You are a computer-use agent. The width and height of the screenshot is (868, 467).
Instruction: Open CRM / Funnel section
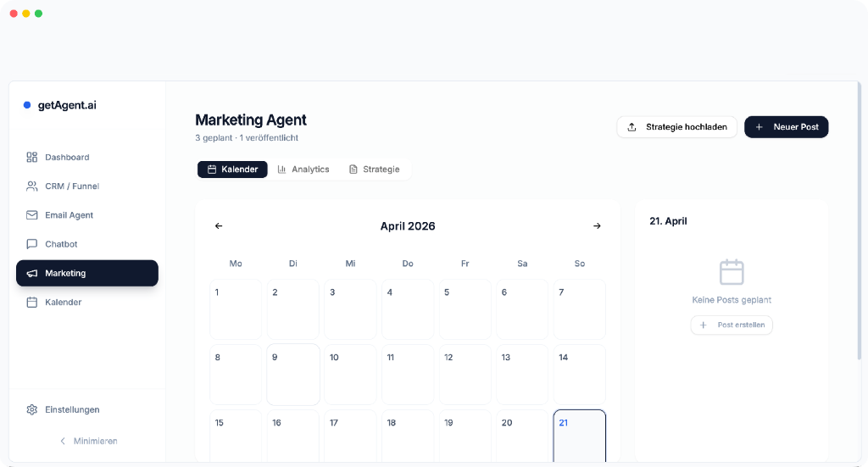[87, 186]
